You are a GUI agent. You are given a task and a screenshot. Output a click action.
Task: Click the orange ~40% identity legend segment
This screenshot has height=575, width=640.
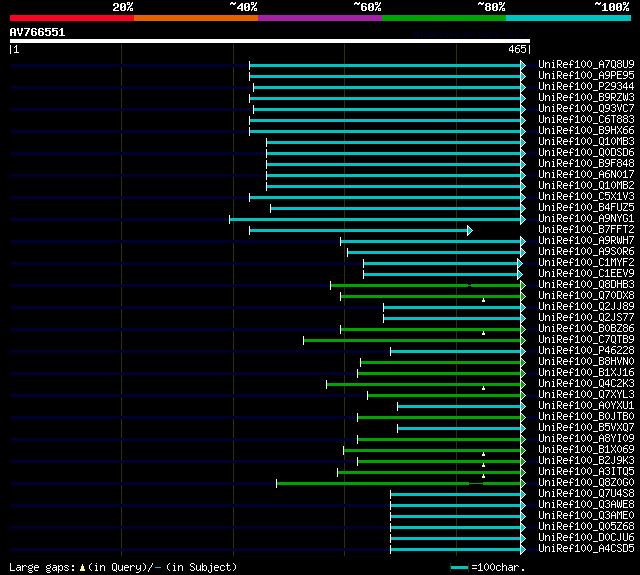click(196, 18)
